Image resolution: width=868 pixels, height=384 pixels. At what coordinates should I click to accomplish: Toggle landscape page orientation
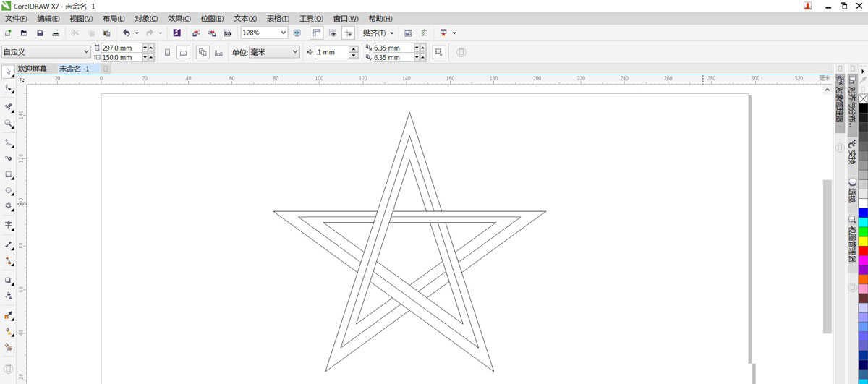[x=184, y=52]
